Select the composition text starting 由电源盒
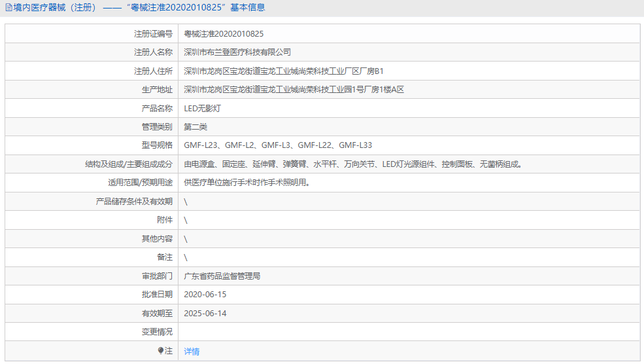 pyautogui.click(x=353, y=164)
